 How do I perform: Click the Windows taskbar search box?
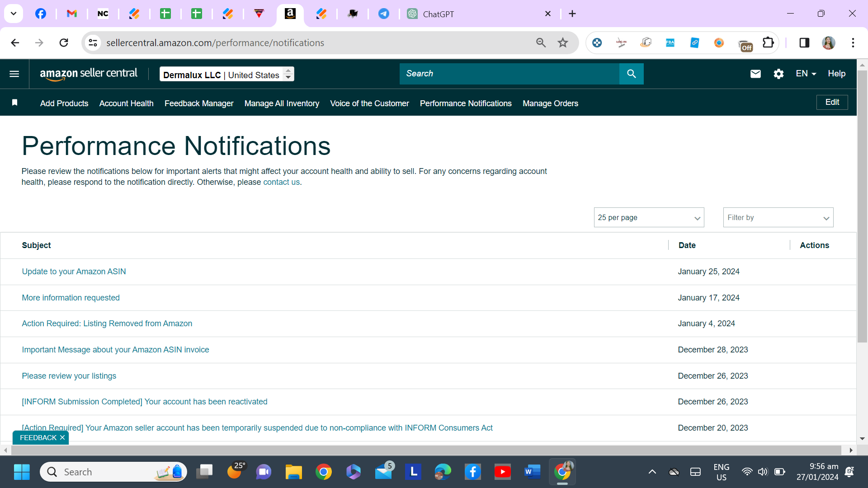pos(113,472)
